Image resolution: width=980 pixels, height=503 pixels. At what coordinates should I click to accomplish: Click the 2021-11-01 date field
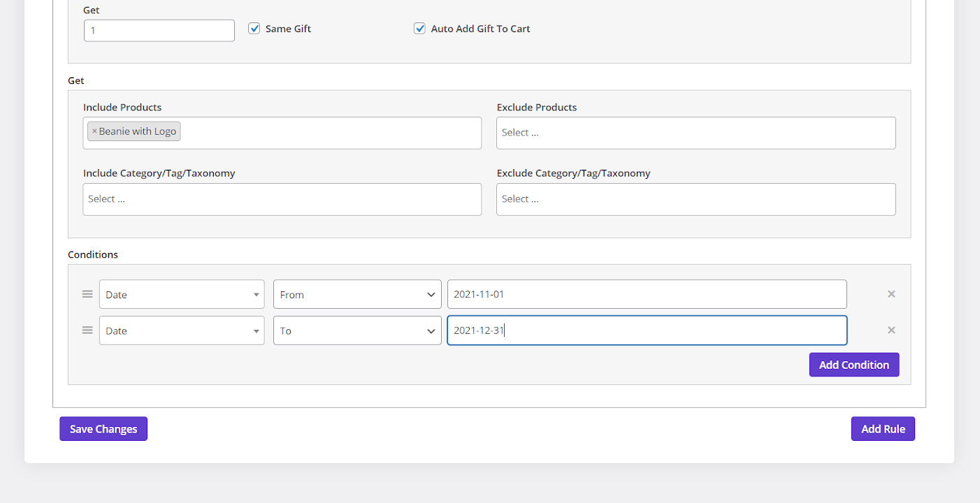pos(647,294)
